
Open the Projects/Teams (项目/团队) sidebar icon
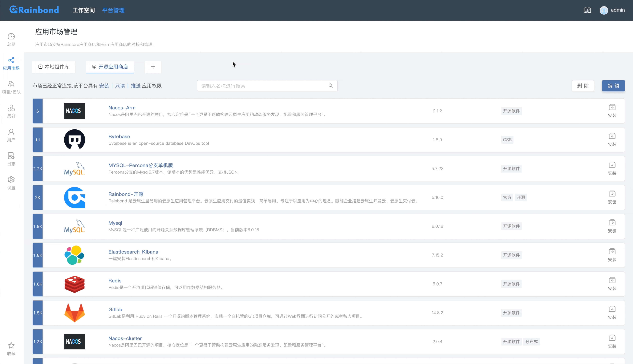[x=11, y=84]
